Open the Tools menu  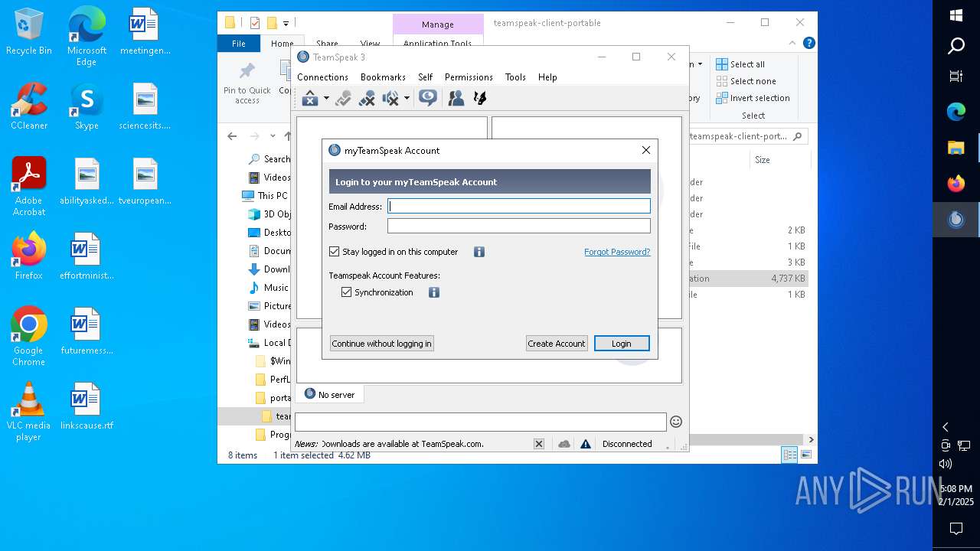click(x=515, y=77)
